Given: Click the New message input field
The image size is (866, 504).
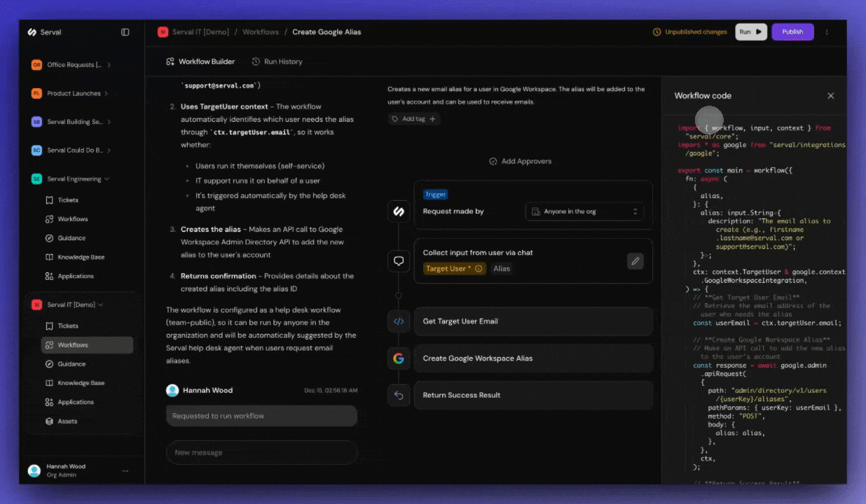Looking at the screenshot, I should [x=261, y=452].
